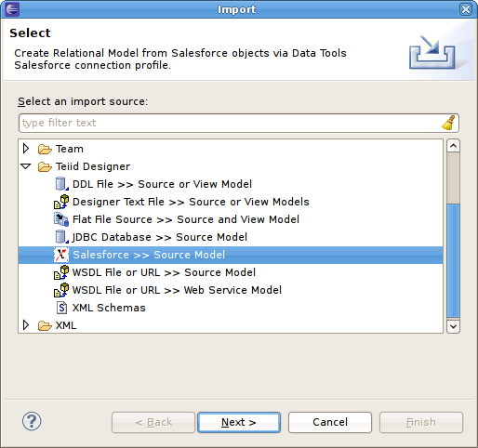Click the XML Schemas icon

(61, 308)
